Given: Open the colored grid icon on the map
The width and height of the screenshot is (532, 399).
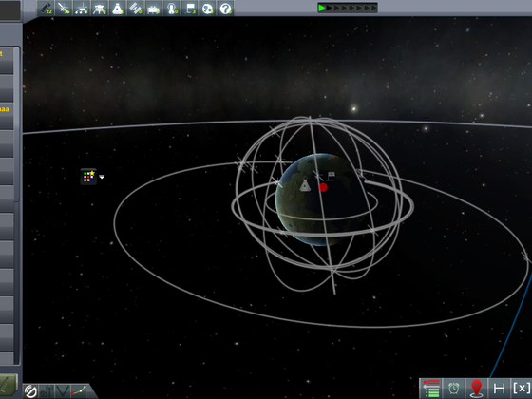Looking at the screenshot, I should (88, 177).
